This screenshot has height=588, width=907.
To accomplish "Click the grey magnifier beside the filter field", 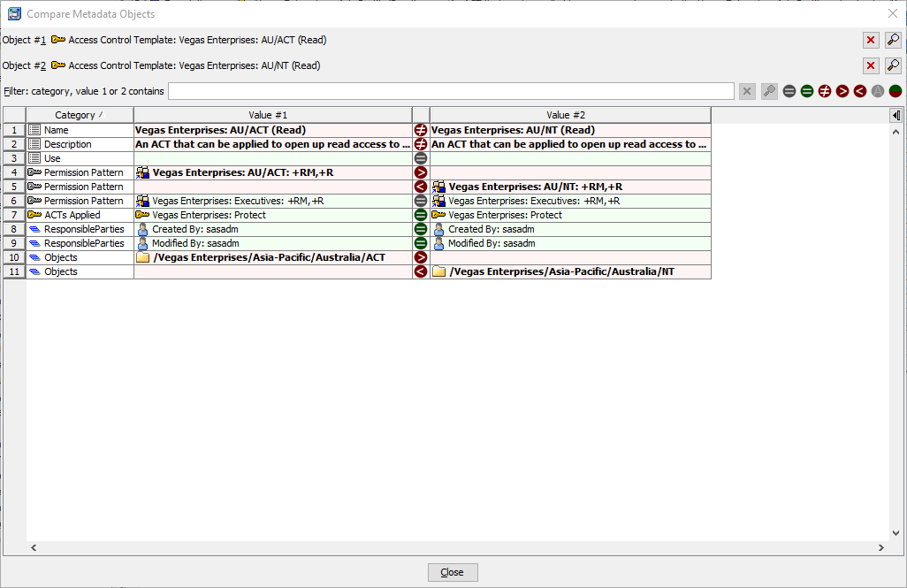I will (769, 91).
